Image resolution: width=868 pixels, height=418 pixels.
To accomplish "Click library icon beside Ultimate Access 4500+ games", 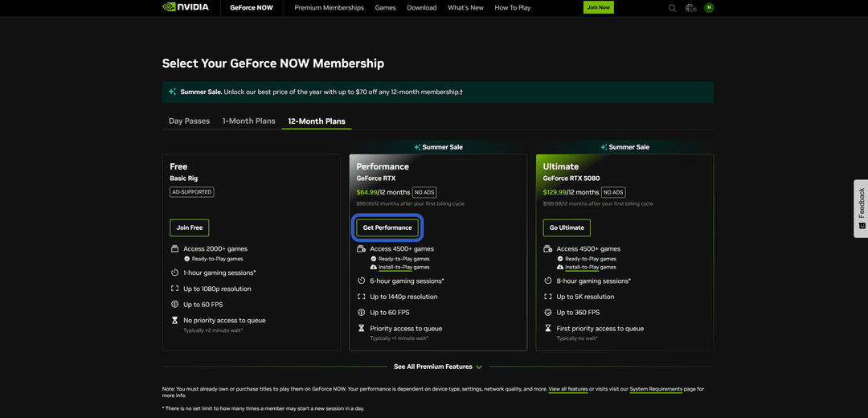I will (x=548, y=248).
